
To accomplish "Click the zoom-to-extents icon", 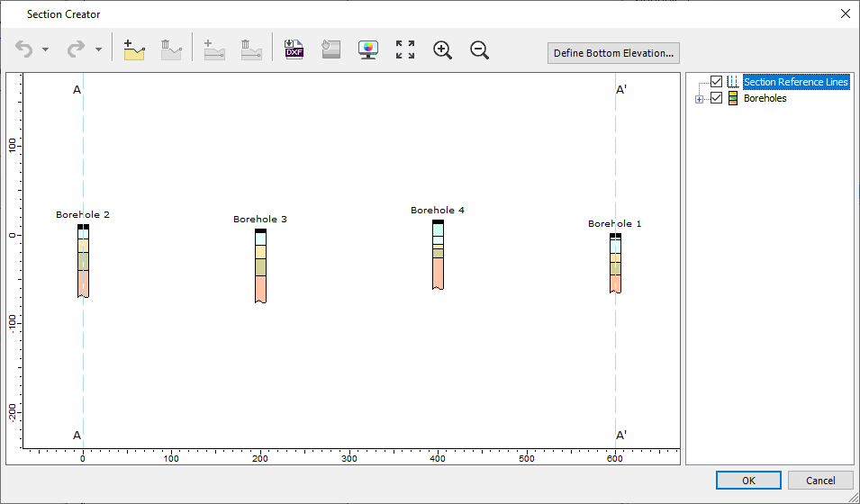I will click(x=405, y=49).
